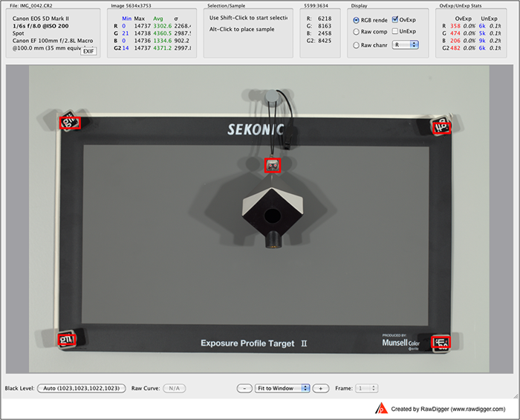Click the Auto black level button
The width and height of the screenshot is (520, 420).
[x=82, y=388]
